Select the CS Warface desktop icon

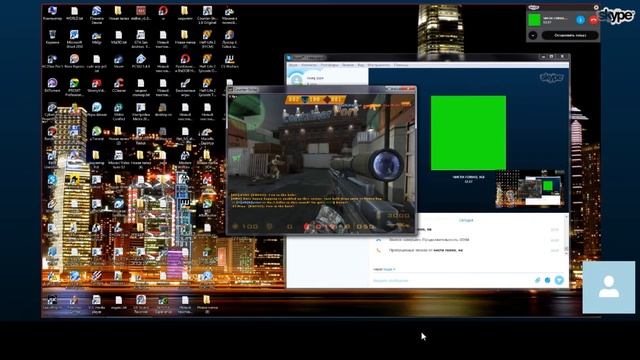229,62
